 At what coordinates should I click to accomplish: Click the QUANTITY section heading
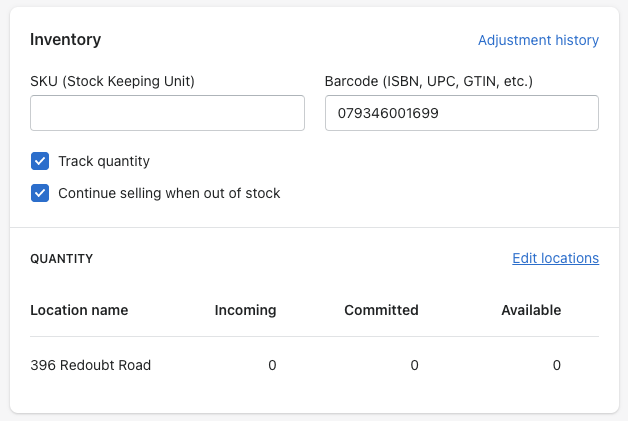tap(62, 258)
